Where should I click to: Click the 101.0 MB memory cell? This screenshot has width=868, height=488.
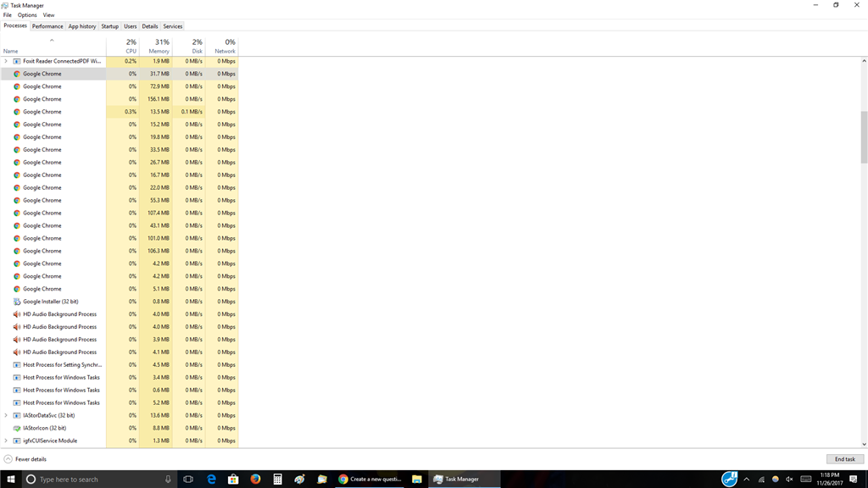click(156, 238)
